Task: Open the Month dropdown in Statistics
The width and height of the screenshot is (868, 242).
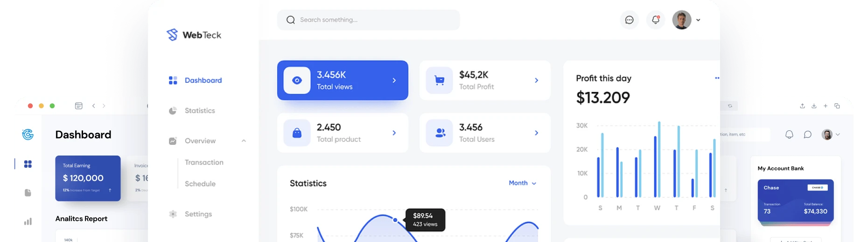Action: point(522,183)
